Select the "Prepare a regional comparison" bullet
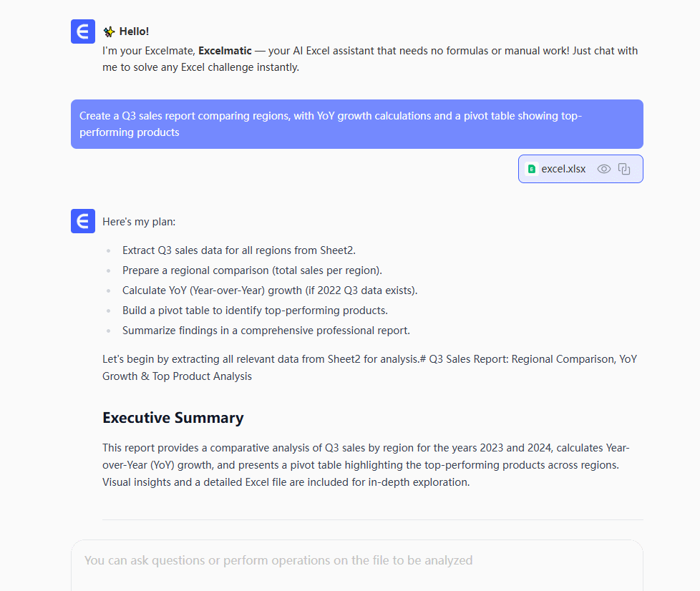 pos(252,270)
